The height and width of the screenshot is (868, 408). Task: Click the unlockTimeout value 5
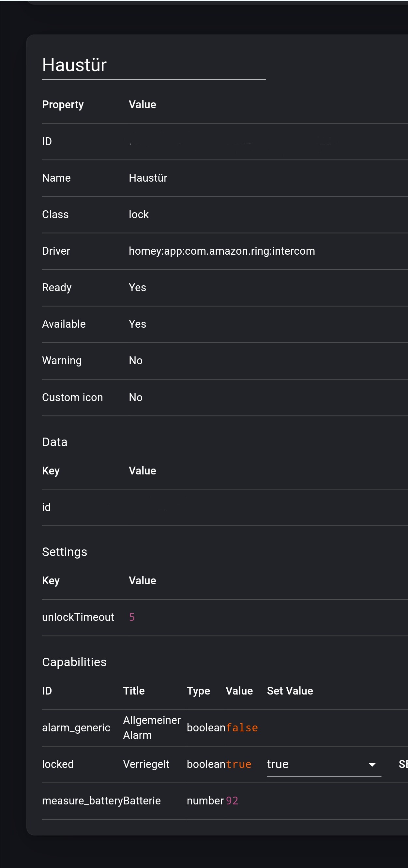132,617
